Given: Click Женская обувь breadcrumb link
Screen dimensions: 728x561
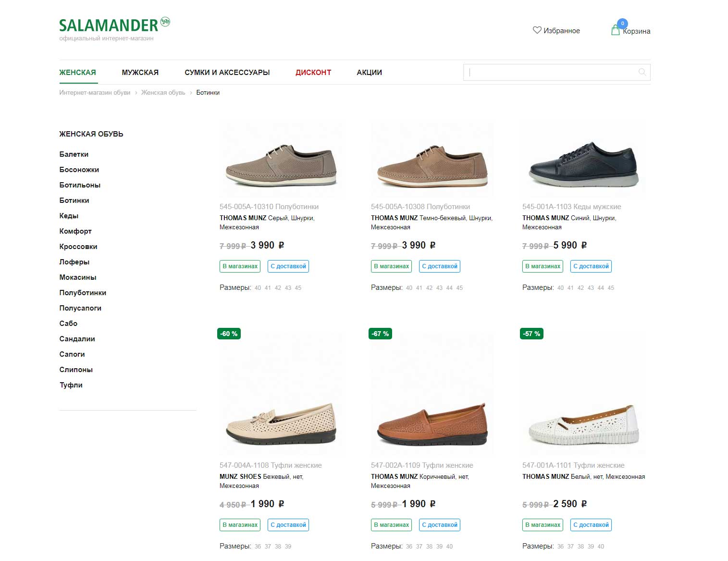Looking at the screenshot, I should [163, 93].
